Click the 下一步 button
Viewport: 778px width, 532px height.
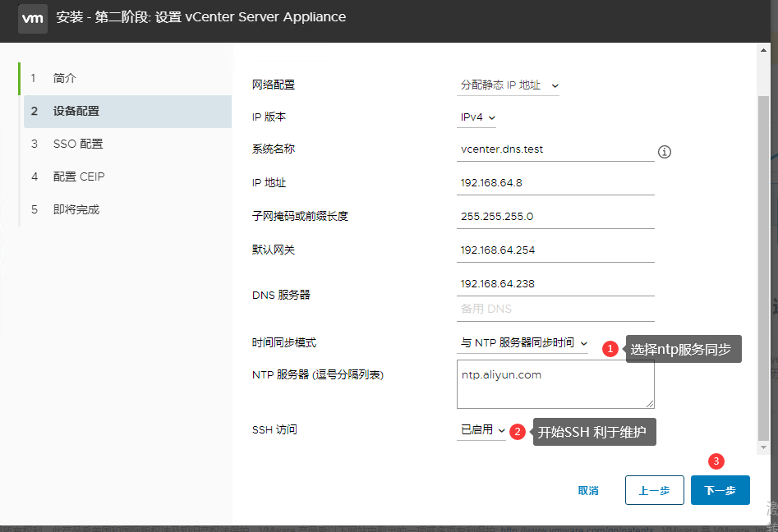[720, 490]
